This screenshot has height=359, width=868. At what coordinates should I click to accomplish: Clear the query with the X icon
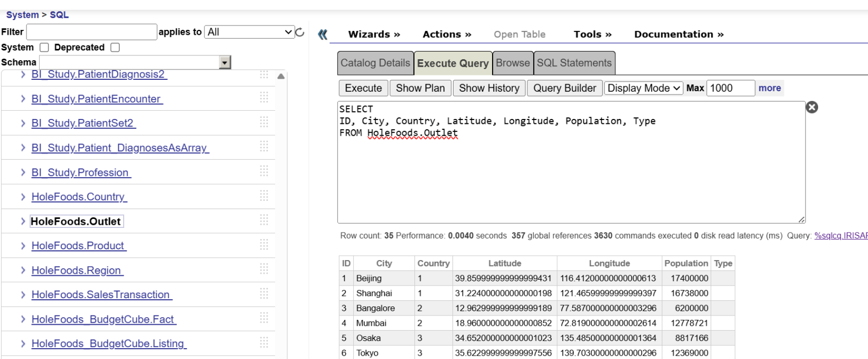(812, 107)
